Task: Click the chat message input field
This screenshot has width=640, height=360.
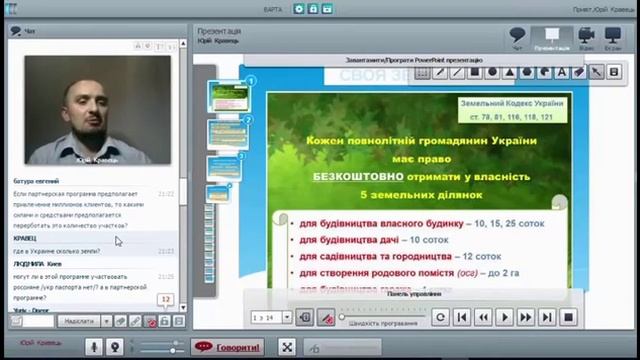Action: [x=38, y=321]
